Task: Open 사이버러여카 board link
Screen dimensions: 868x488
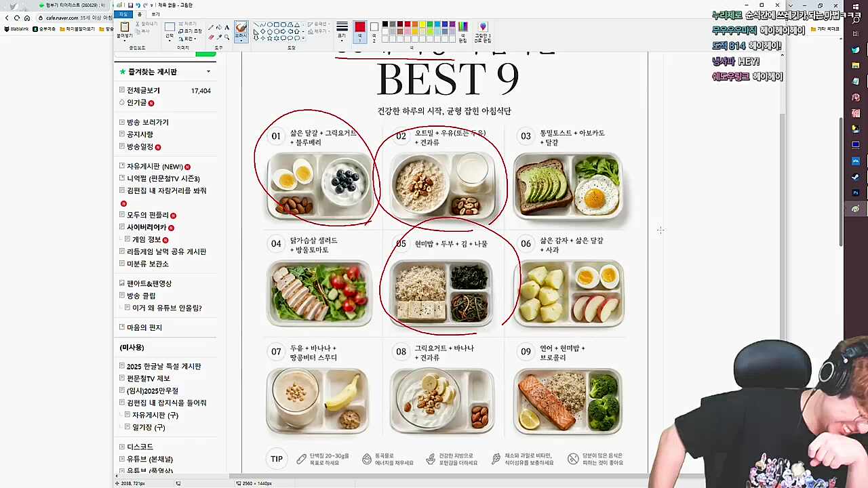Action: [146, 227]
